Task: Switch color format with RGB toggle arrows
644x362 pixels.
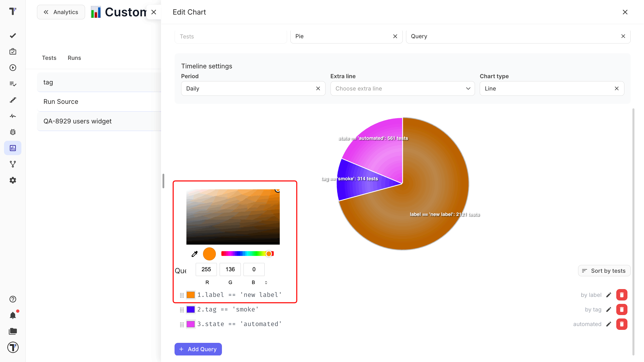Action: (x=266, y=283)
